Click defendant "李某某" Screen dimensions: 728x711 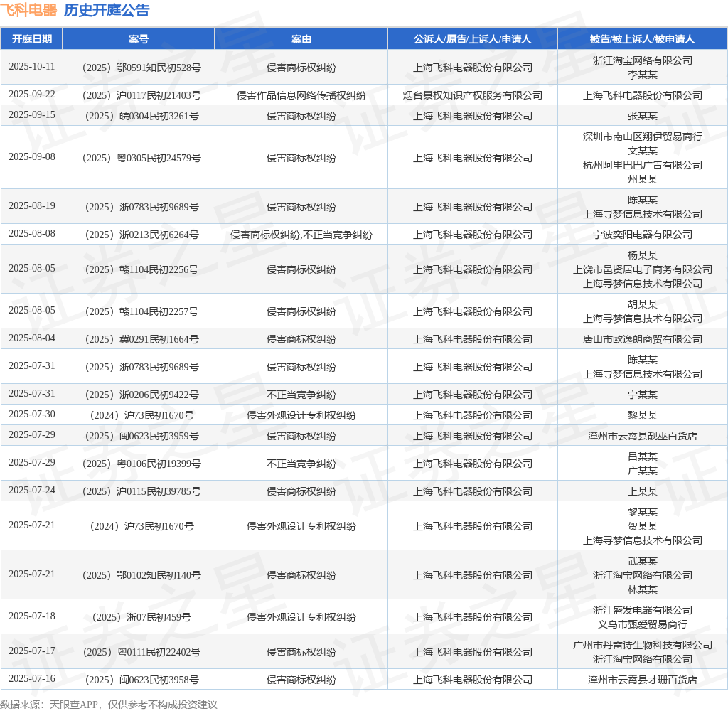coord(643,75)
